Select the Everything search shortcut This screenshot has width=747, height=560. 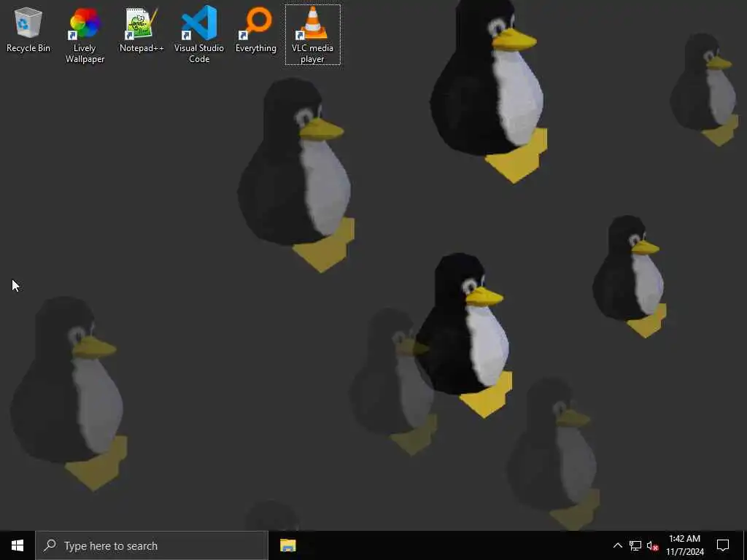[256, 29]
